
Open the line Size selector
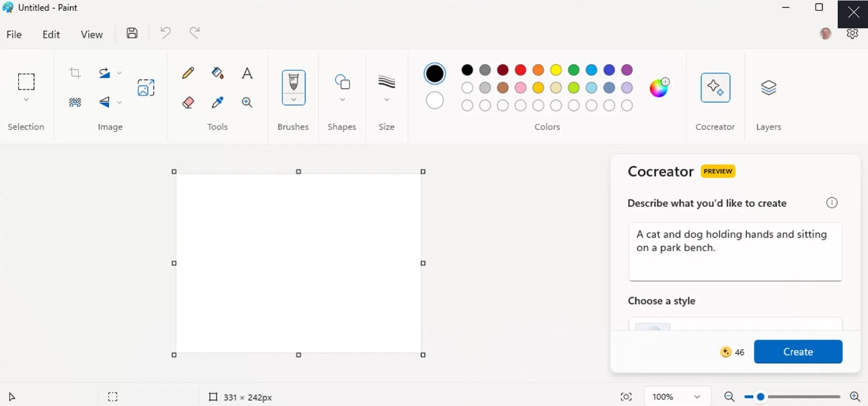click(x=387, y=82)
